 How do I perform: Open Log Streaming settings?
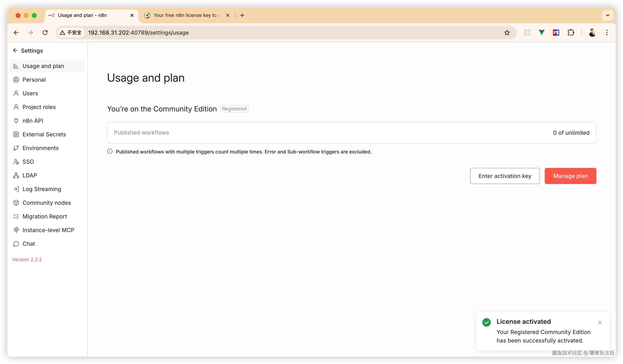41,189
